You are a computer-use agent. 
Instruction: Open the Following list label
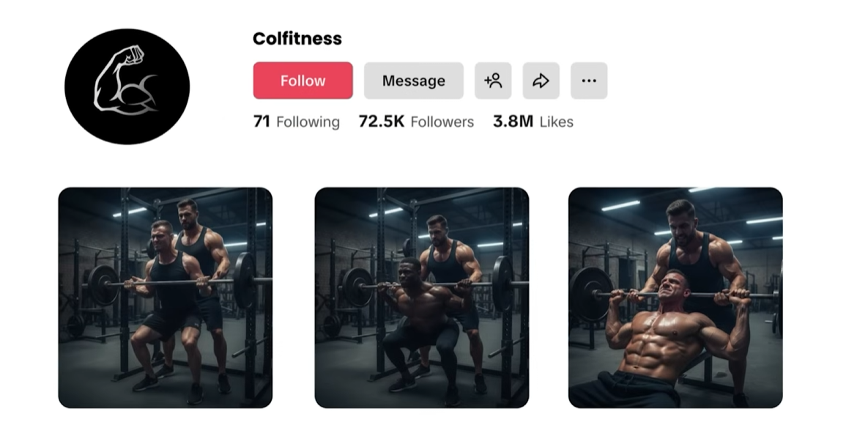tap(308, 122)
